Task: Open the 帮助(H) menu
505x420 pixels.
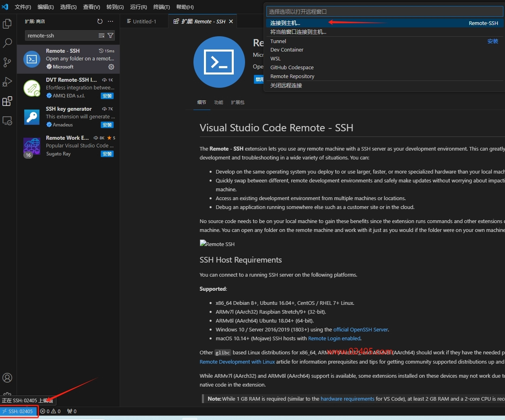Action: (x=185, y=7)
